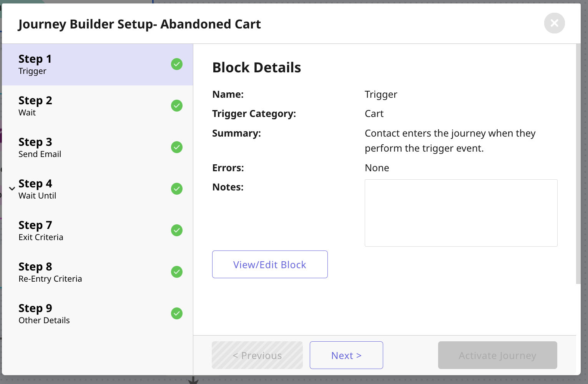Click the Step 8 Re-Entry Criteria checkmark icon

tap(177, 272)
